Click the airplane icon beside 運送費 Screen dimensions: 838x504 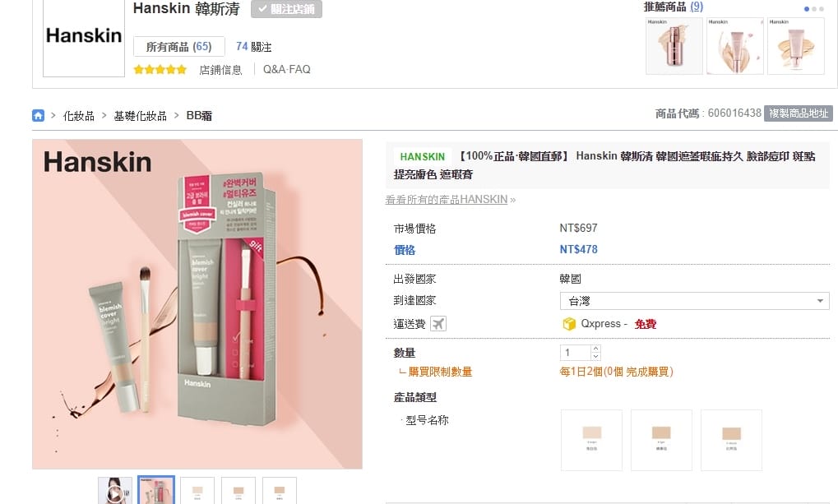(x=438, y=322)
